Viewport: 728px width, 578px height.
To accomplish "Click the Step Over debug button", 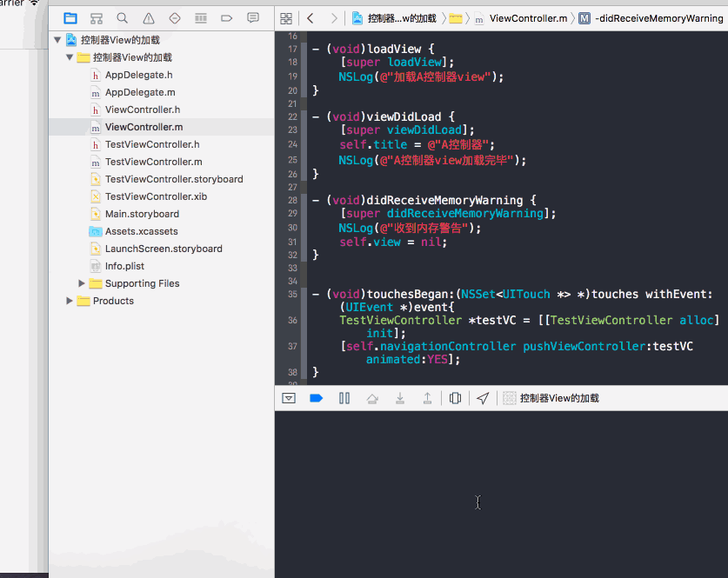I will pos(372,398).
